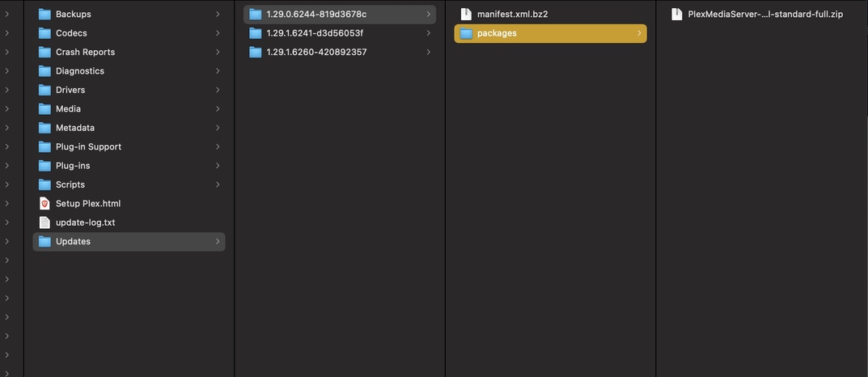Click the Backups folder icon

[44, 15]
